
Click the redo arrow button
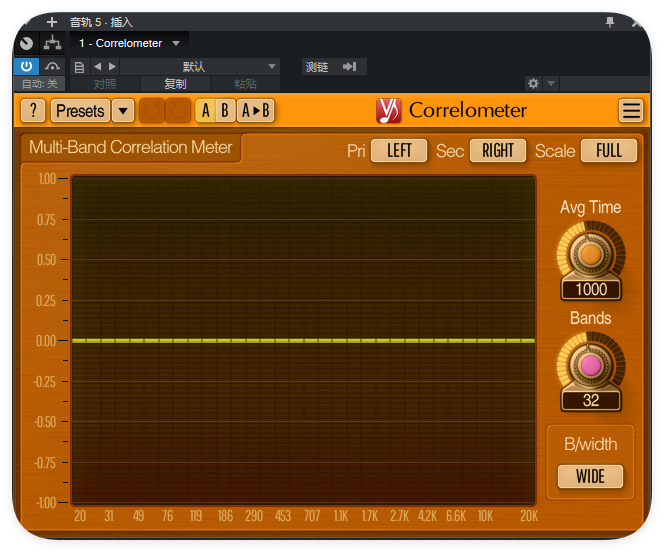[178, 111]
